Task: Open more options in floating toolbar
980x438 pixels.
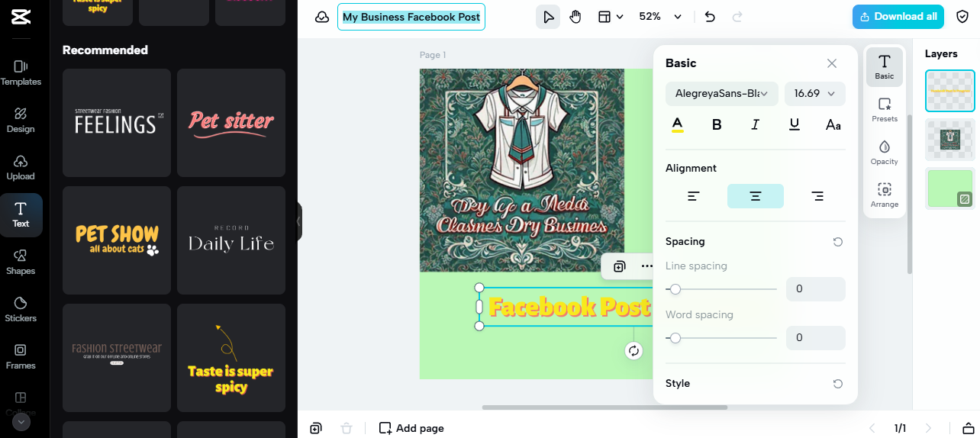Action: point(647,266)
